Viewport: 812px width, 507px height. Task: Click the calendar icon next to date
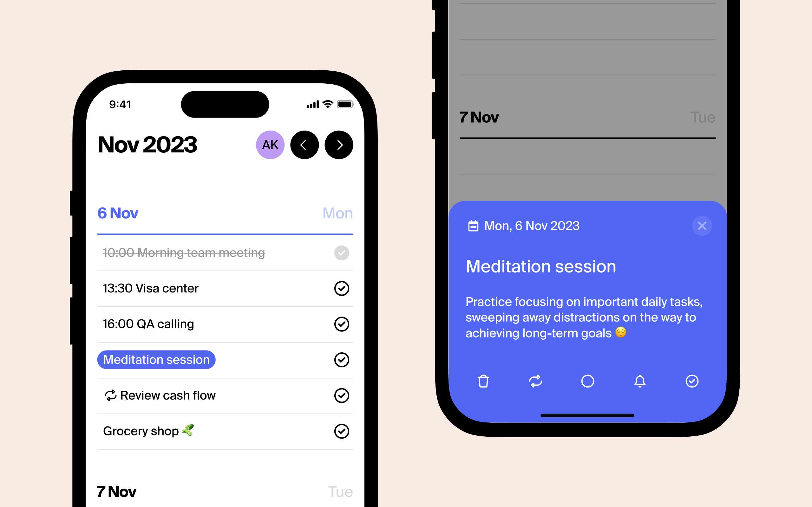(x=472, y=226)
